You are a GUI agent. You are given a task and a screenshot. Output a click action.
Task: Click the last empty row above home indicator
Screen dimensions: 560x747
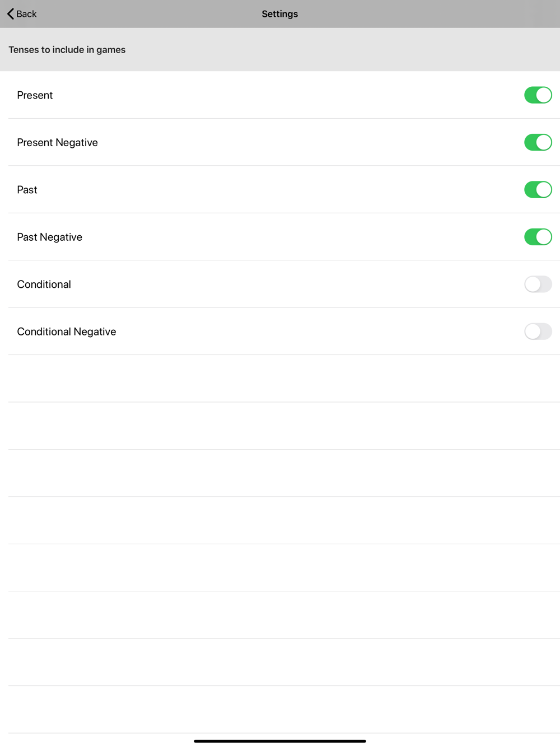(x=280, y=709)
